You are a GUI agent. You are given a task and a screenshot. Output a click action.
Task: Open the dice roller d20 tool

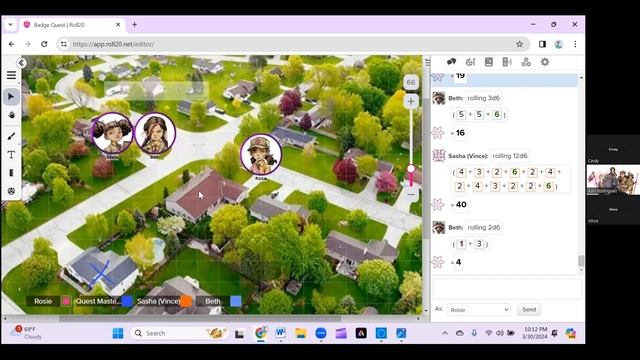pyautogui.click(x=11, y=191)
